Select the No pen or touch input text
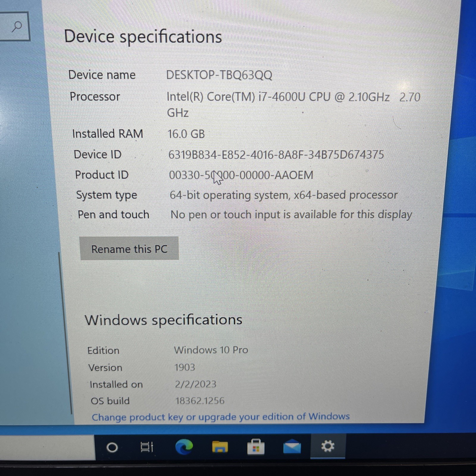The height and width of the screenshot is (476, 476). click(x=291, y=214)
